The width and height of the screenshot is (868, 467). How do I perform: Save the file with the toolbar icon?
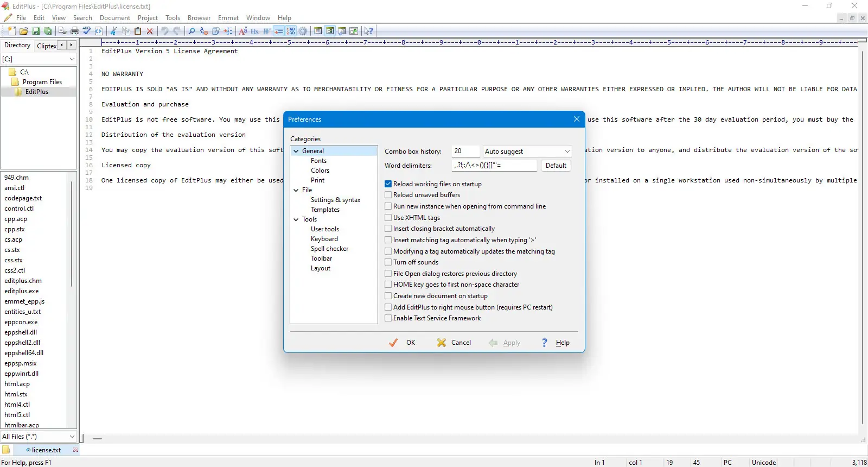(x=36, y=31)
